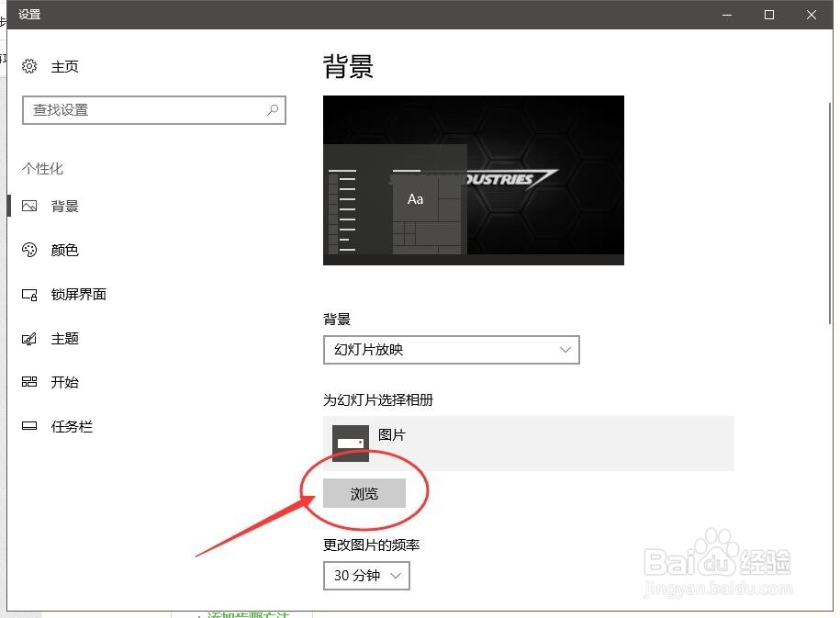The image size is (840, 618).
Task: Open the 幻灯片放映 background dropdown
Action: (452, 350)
